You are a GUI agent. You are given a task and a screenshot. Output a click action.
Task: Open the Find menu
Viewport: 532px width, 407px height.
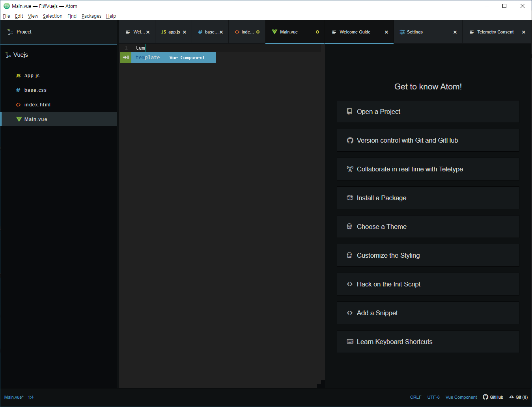coord(72,16)
